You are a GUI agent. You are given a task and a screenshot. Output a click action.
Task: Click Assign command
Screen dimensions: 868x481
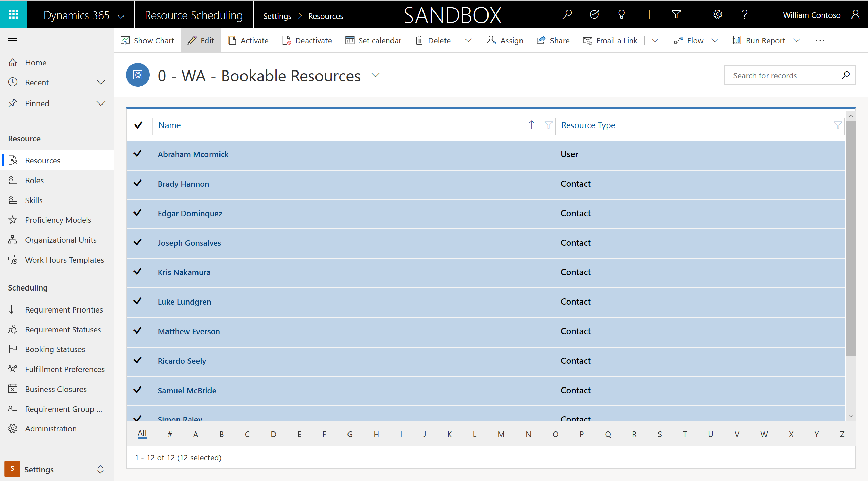[x=505, y=41]
